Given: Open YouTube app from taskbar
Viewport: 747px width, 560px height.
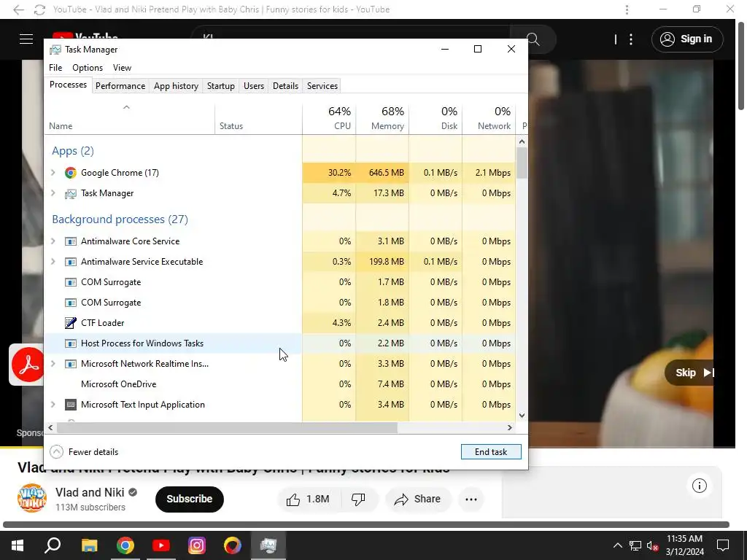Looking at the screenshot, I should coord(161,545).
